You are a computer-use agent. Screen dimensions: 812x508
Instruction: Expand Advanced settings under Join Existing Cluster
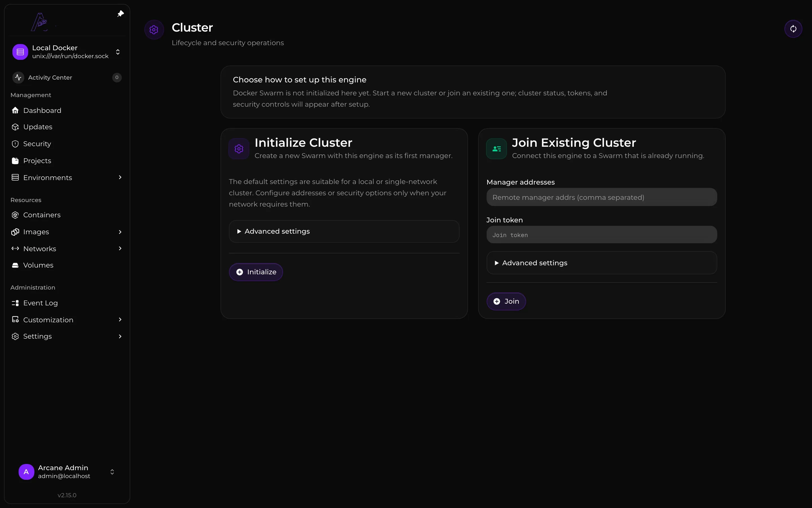tap(602, 263)
